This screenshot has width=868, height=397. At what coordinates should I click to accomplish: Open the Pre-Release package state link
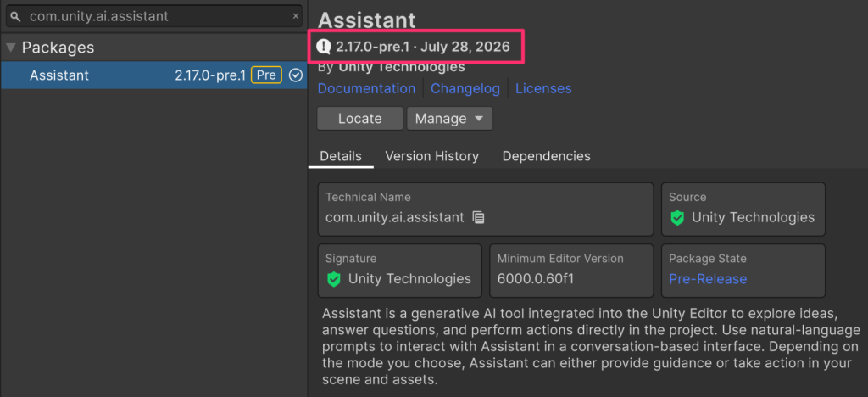tap(708, 279)
